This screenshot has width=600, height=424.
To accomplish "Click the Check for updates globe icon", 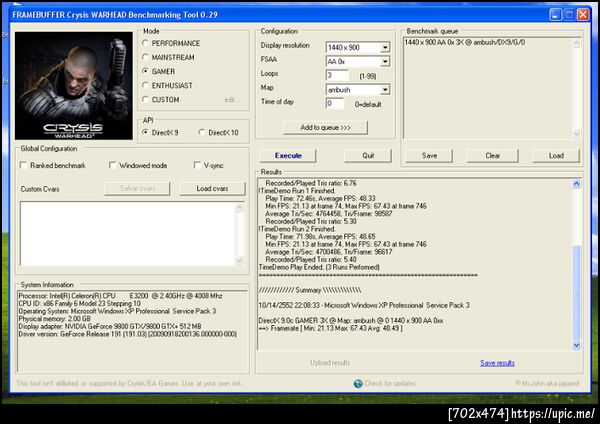I will 358,383.
